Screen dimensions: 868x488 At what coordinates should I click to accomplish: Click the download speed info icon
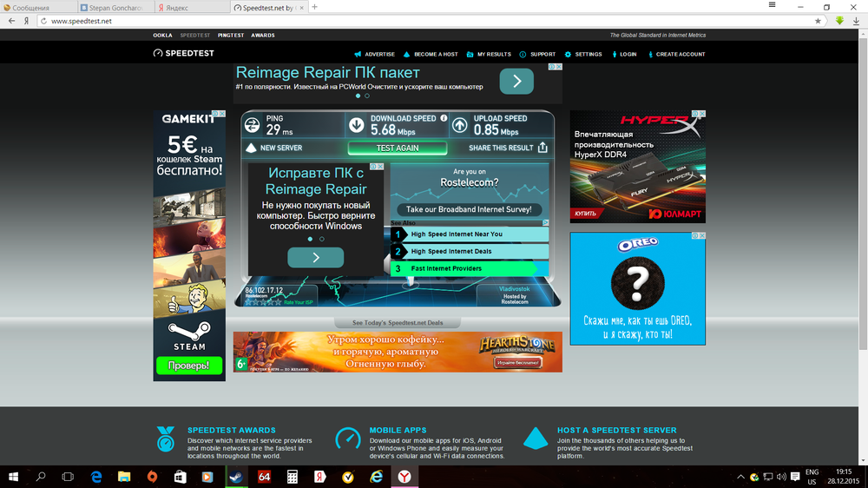(x=444, y=118)
